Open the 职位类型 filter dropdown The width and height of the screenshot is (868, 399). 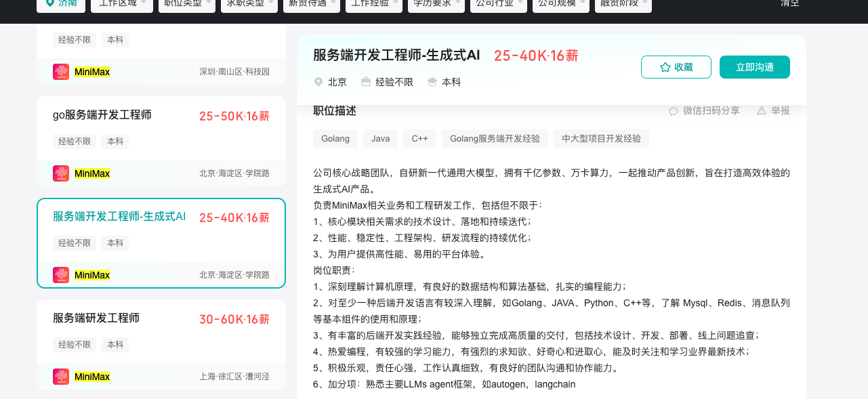pyautogui.click(x=188, y=4)
